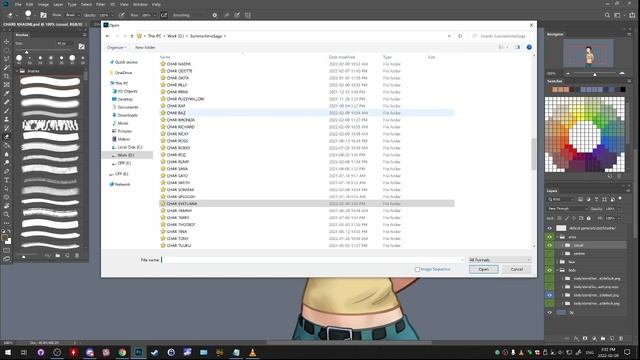Image resolution: width=640 pixels, height=360 pixels.
Task: Toggle pressure for opacity icon in options bar
Action: click(121, 15)
